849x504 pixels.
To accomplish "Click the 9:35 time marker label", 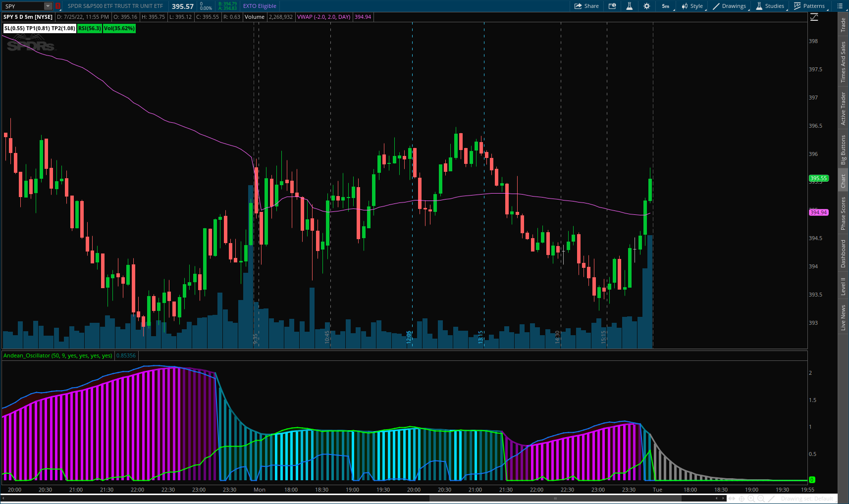I will coord(256,339).
